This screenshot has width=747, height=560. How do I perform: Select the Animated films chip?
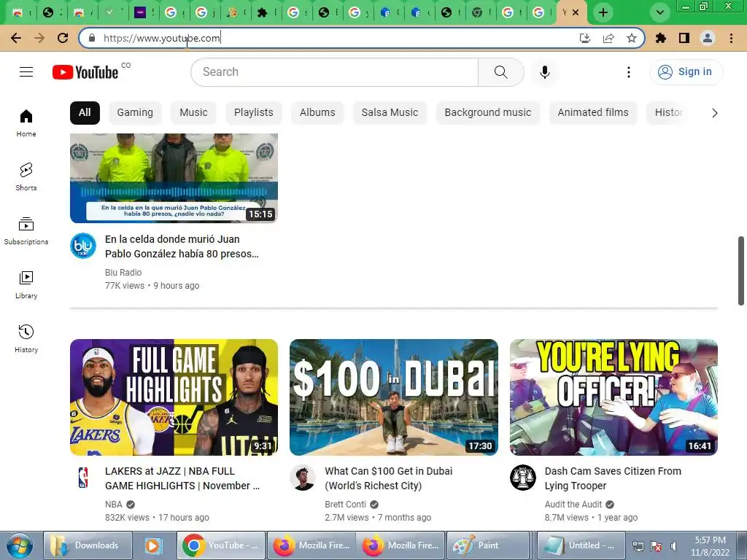592,113
